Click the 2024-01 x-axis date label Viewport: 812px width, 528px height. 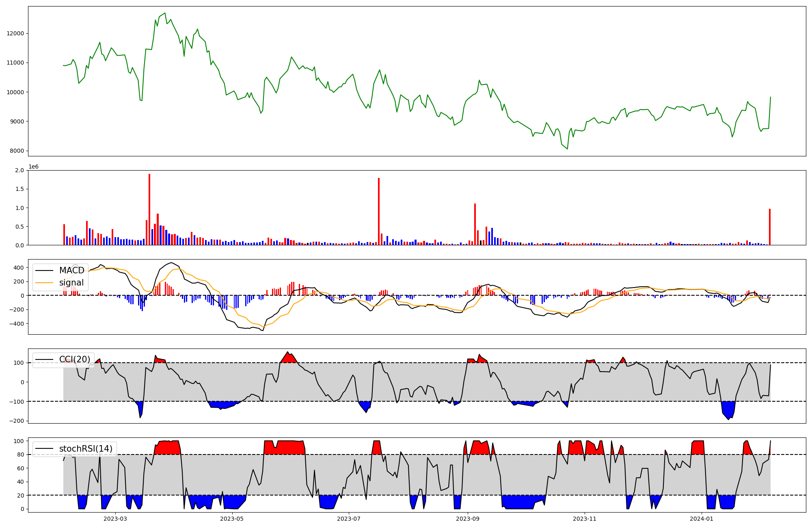[702, 519]
